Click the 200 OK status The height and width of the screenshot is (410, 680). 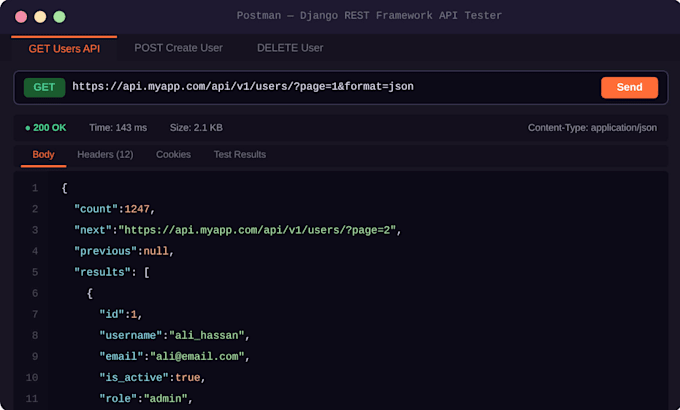[x=46, y=128]
